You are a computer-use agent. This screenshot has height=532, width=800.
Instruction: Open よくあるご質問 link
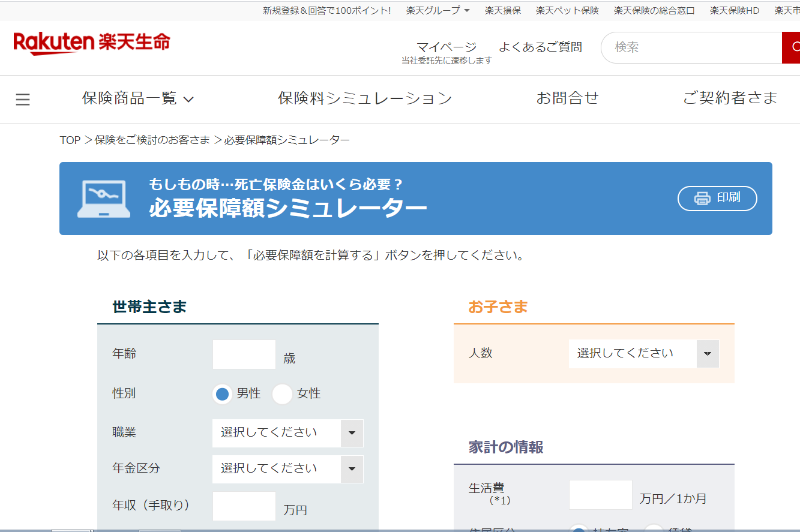click(x=540, y=47)
